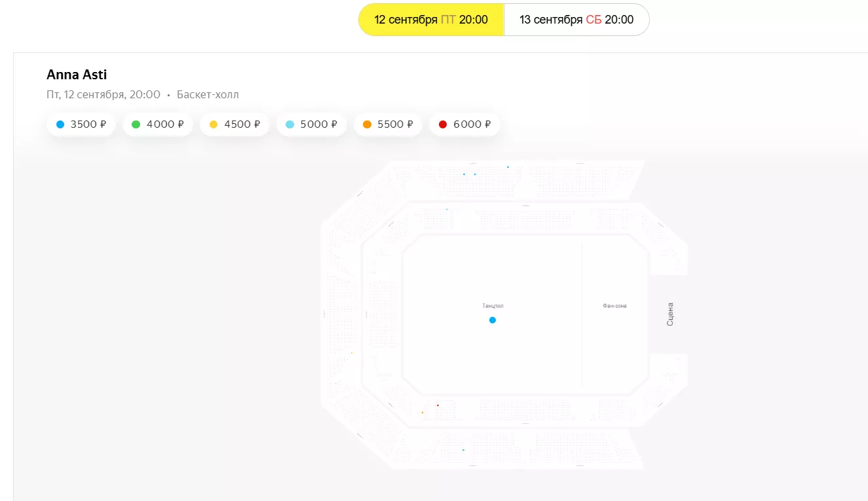Image resolution: width=868 pixels, height=501 pixels.
Task: Pick the orange seat dot beside the red one
Action: [x=423, y=413]
